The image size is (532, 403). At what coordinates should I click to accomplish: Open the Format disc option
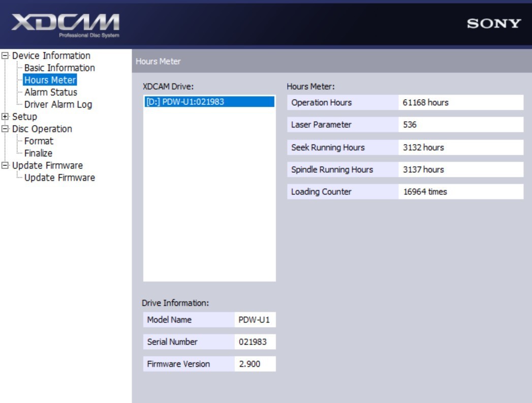(x=39, y=141)
